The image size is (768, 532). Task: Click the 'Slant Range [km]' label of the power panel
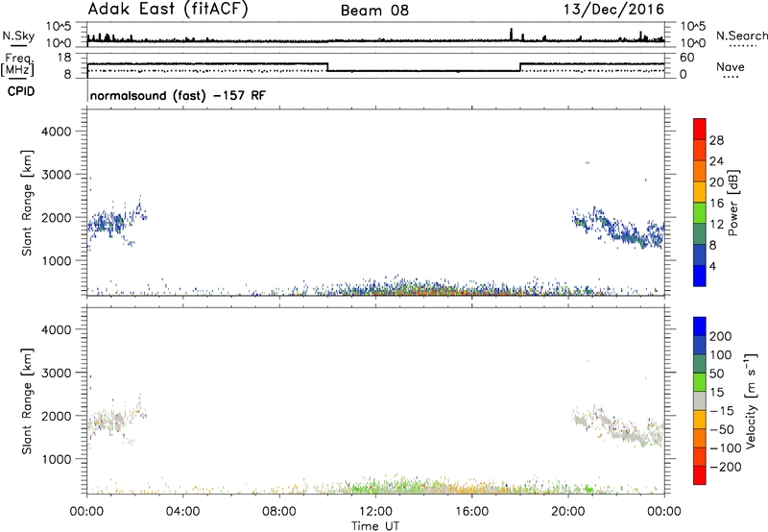pyautogui.click(x=27, y=203)
